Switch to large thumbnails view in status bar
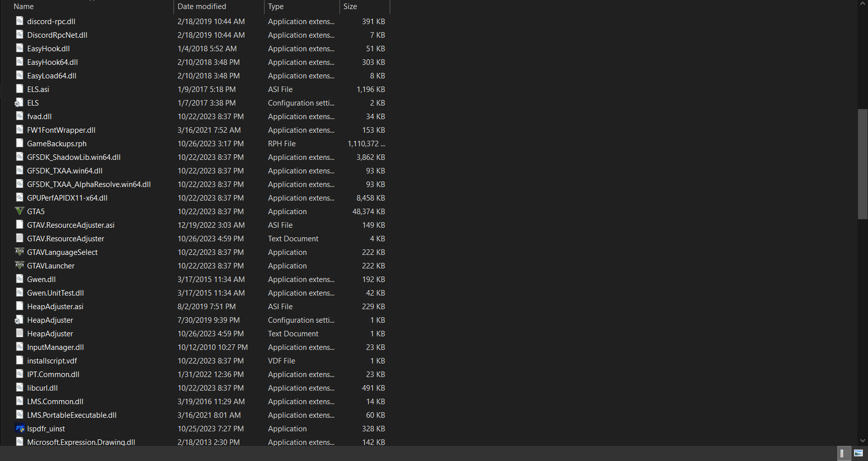This screenshot has width=868, height=461. pyautogui.click(x=858, y=453)
